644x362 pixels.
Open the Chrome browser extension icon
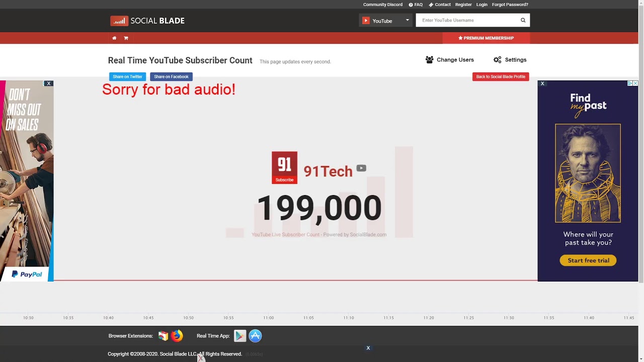pos(163,336)
